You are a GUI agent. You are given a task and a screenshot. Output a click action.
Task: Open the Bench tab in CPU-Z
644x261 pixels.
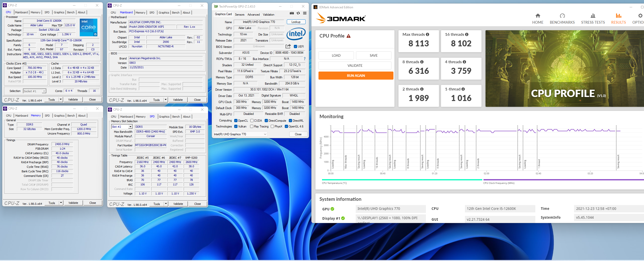71,12
